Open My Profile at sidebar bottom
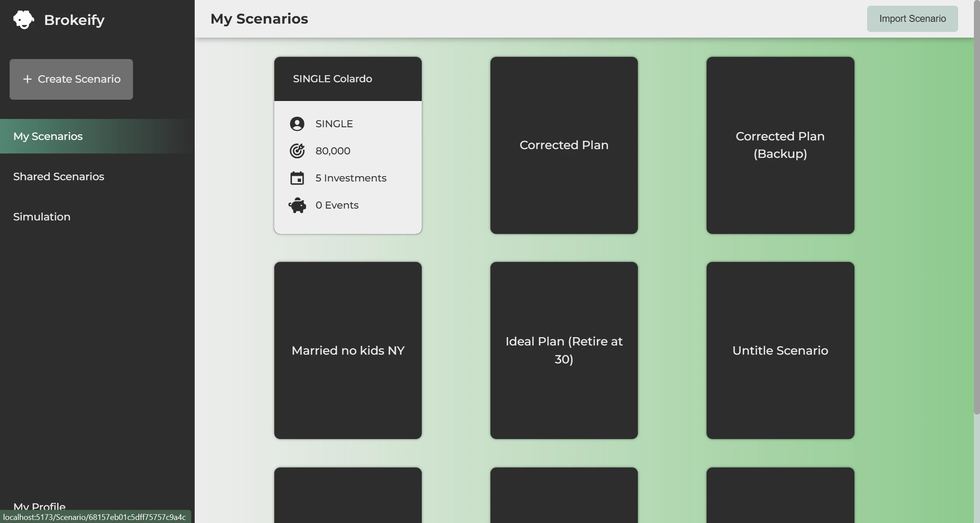This screenshot has width=980, height=523. 40,506
